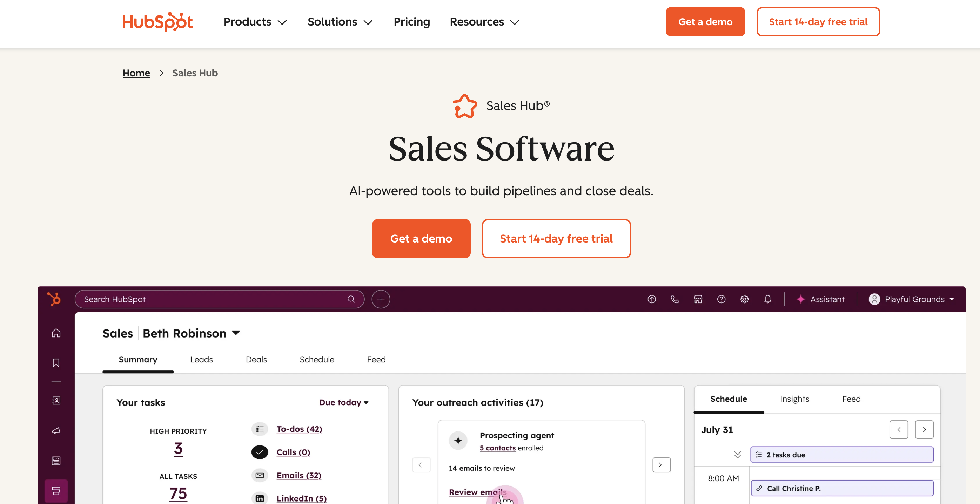Image resolution: width=980 pixels, height=504 pixels.
Task: Open the HubSpot home icon in the sidebar
Action: pyautogui.click(x=56, y=333)
